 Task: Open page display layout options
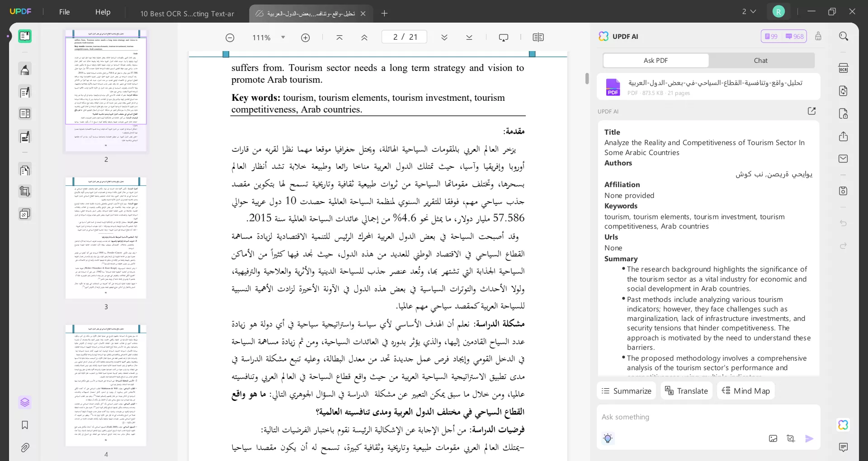coord(538,38)
